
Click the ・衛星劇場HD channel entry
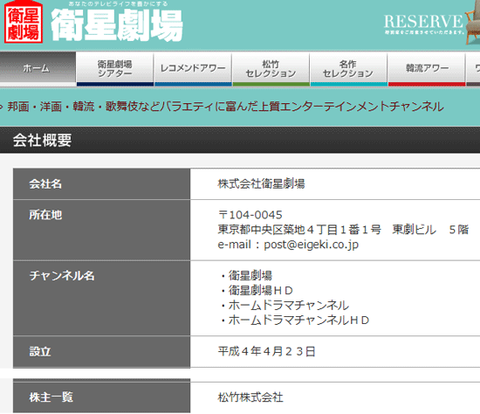tap(256, 291)
